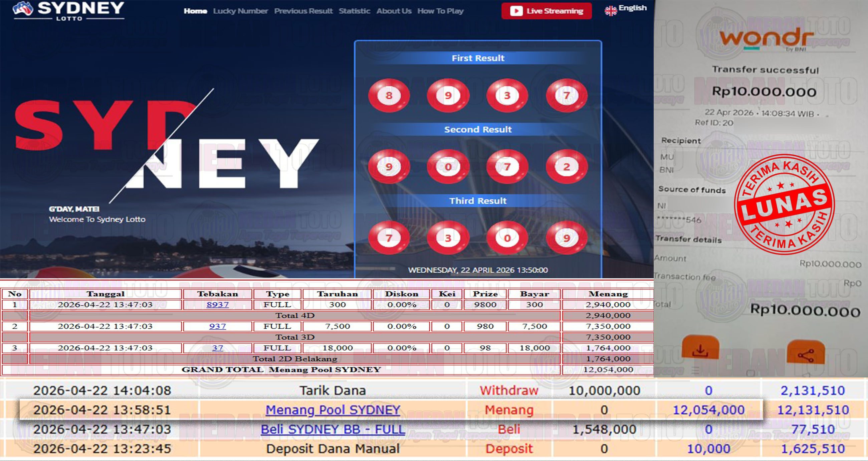Tap the wondr share receipt icon
Image resolution: width=868 pixels, height=461 pixels.
point(806,352)
